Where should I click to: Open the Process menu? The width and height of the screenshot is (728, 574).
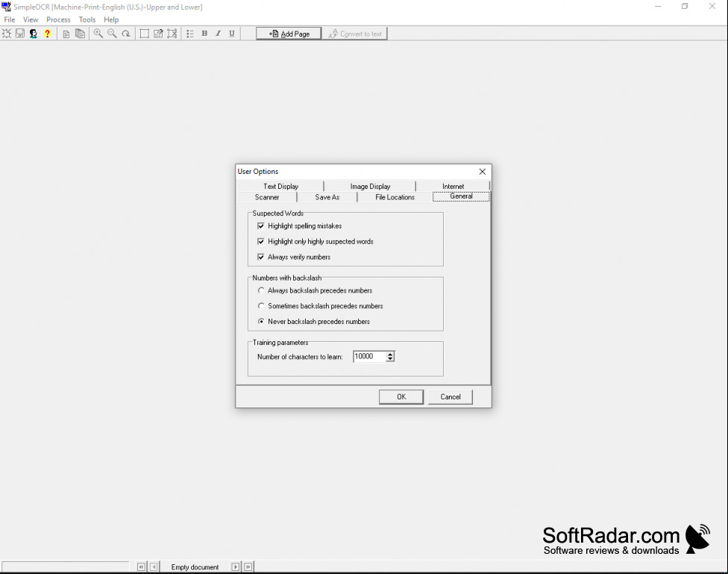(58, 19)
